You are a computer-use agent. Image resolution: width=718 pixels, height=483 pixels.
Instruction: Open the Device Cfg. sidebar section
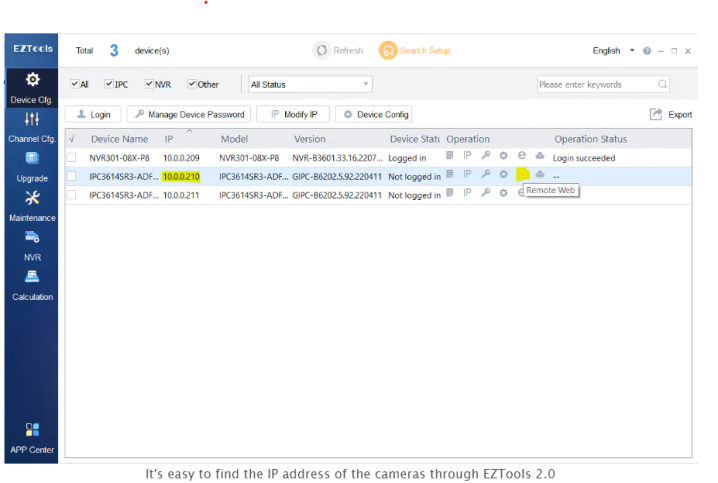click(x=32, y=88)
